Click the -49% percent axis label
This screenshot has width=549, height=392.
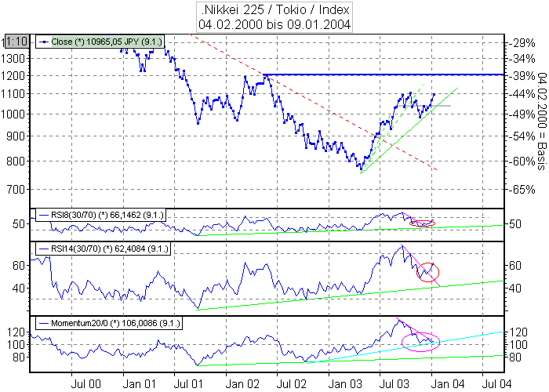(x=522, y=114)
